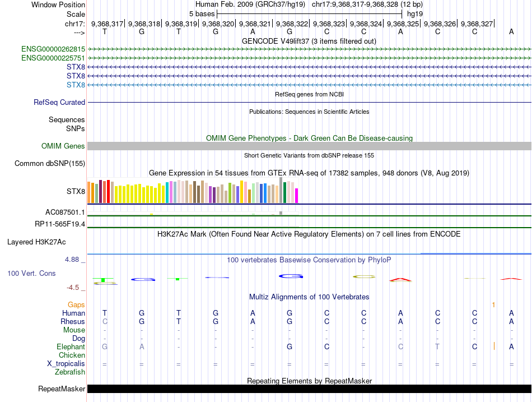The height and width of the screenshot is (402, 532).
Task: Click the orange Gaps count number 1
Action: (x=493, y=304)
